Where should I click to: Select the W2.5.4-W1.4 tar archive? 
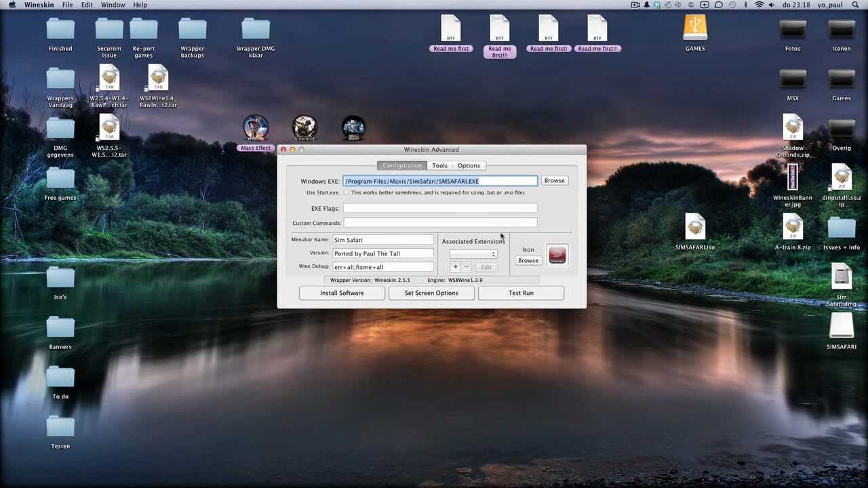click(x=109, y=78)
